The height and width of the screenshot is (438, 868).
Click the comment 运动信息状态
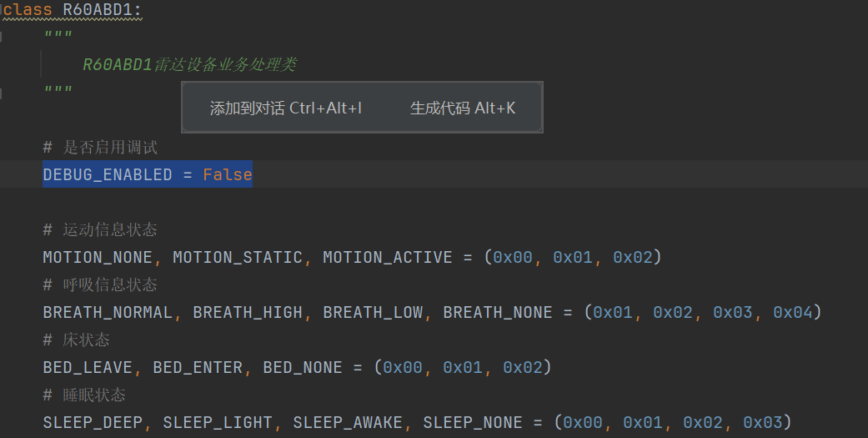click(109, 229)
